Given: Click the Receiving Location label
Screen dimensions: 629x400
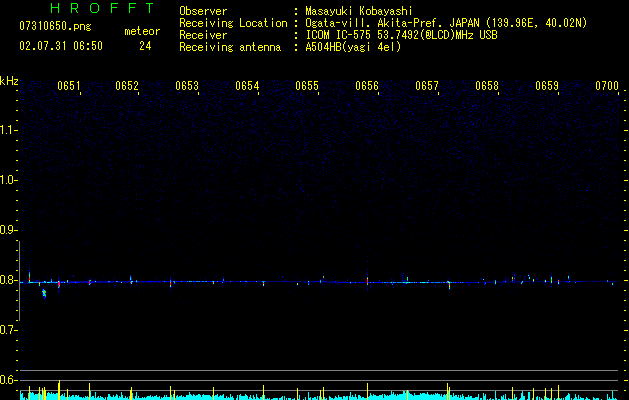Looking at the screenshot, I should tap(233, 23).
